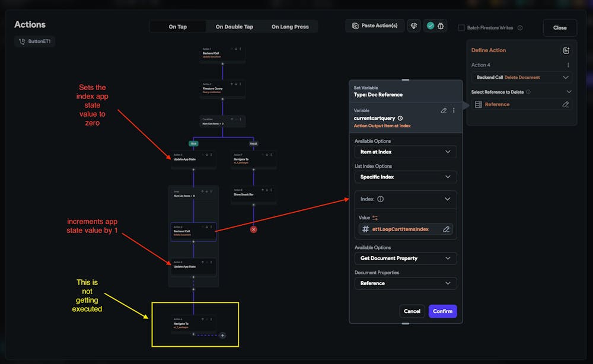Select the branch icon next to Paste Action(s)

[x=413, y=25]
